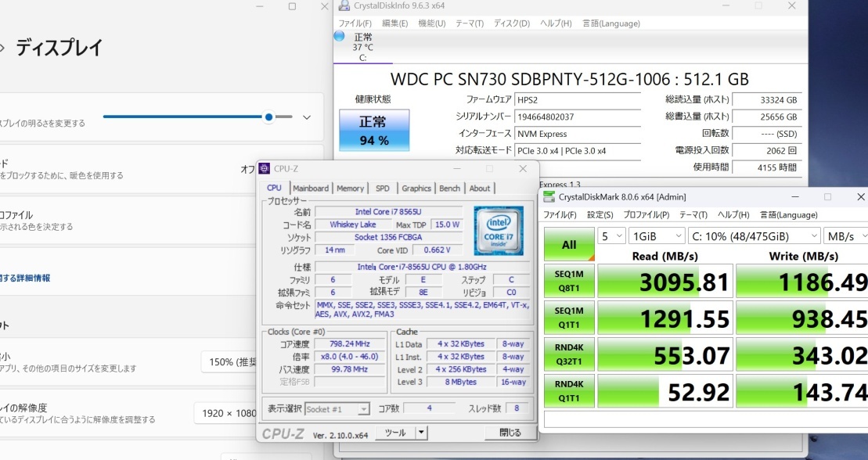Screen dimensions: 868x460
Task: Run the RND4K Q32T1 benchmark
Action: click(x=569, y=355)
